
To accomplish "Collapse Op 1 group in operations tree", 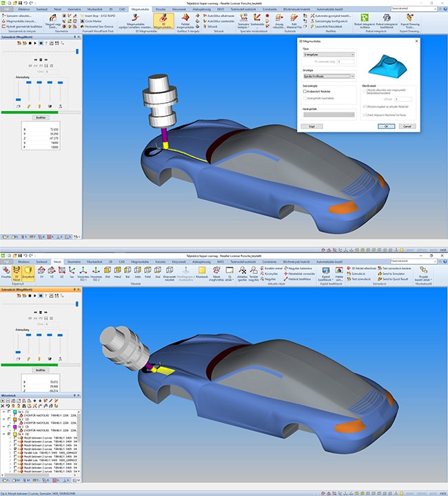I will 4,412.
